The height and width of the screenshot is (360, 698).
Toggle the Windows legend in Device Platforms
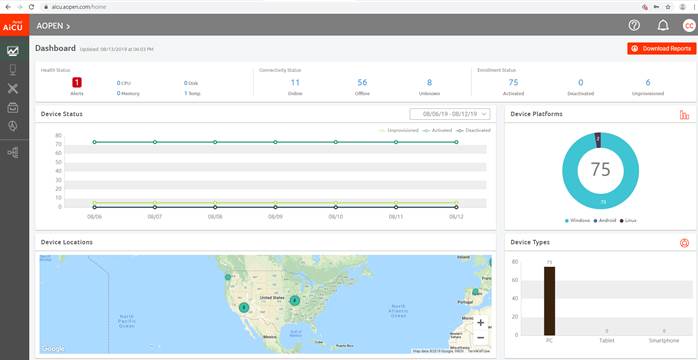coord(577,221)
